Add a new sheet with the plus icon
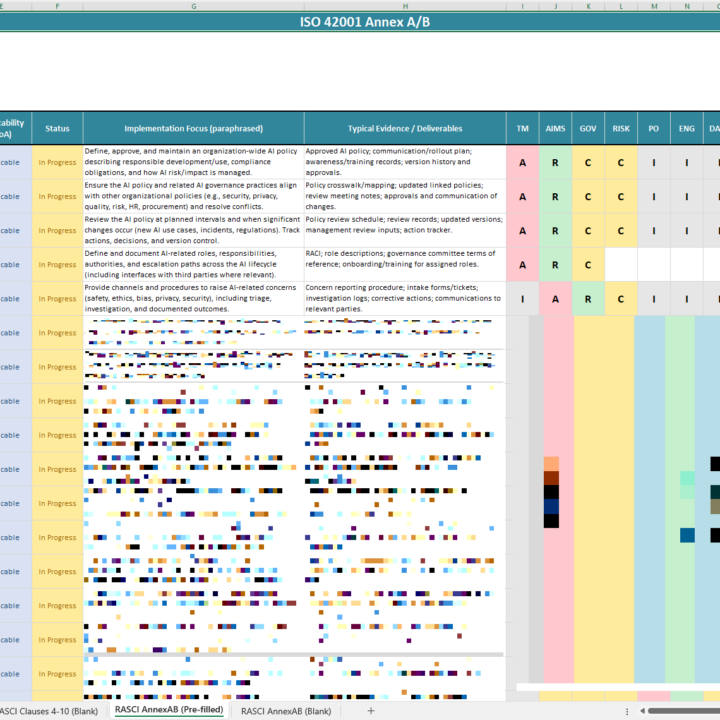 [x=371, y=711]
